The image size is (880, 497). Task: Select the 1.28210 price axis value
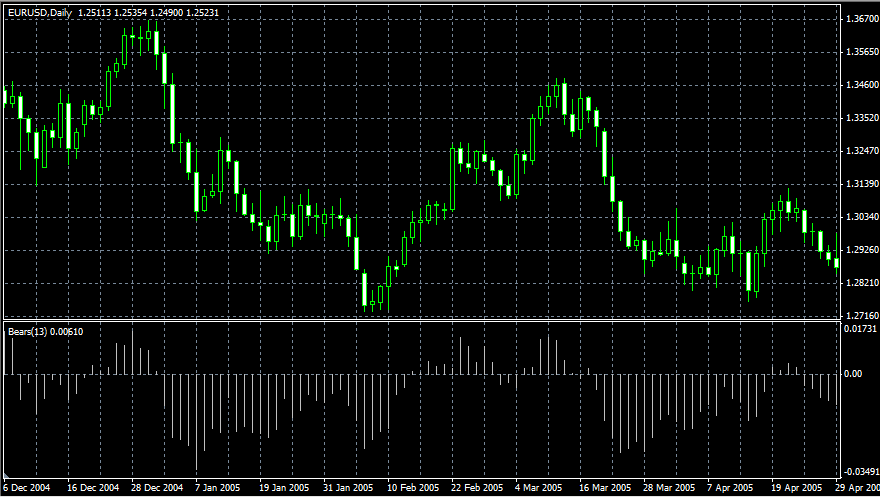click(861, 283)
